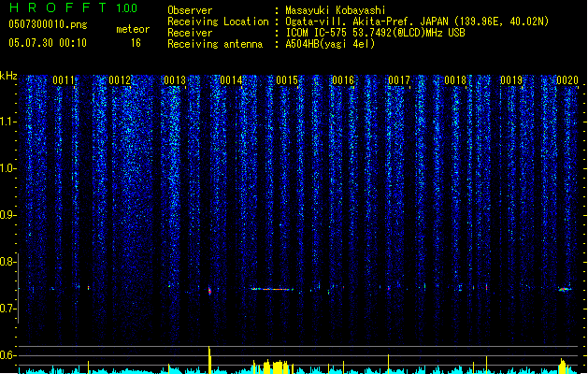Viewport: 588px width, 374px height.
Task: Click the 0.8 kHz axis tick label
Action: pyautogui.click(x=7, y=262)
